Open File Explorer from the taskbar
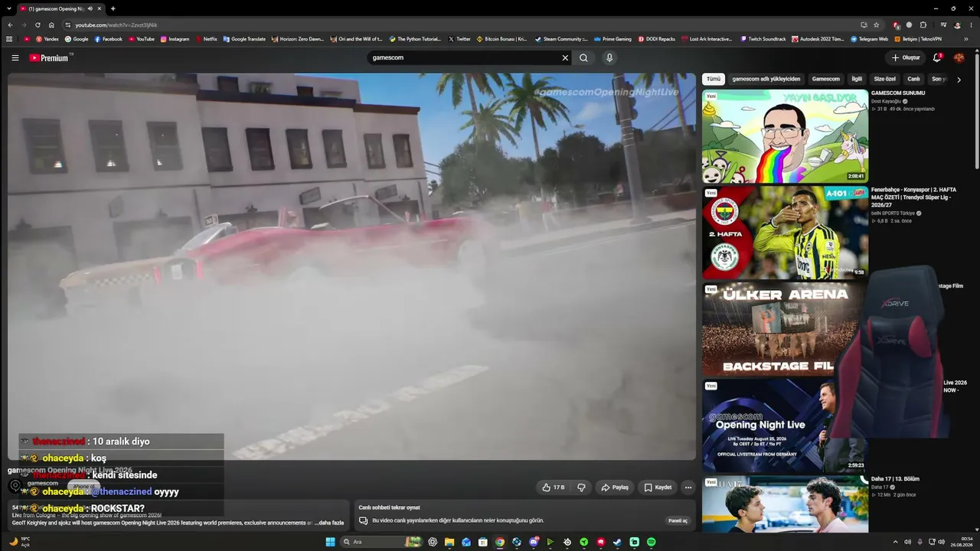Image resolution: width=980 pixels, height=551 pixels. click(449, 542)
